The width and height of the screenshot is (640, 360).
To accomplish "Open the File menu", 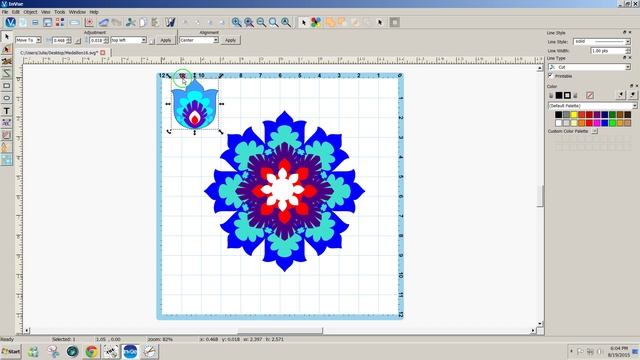I will tap(5, 12).
